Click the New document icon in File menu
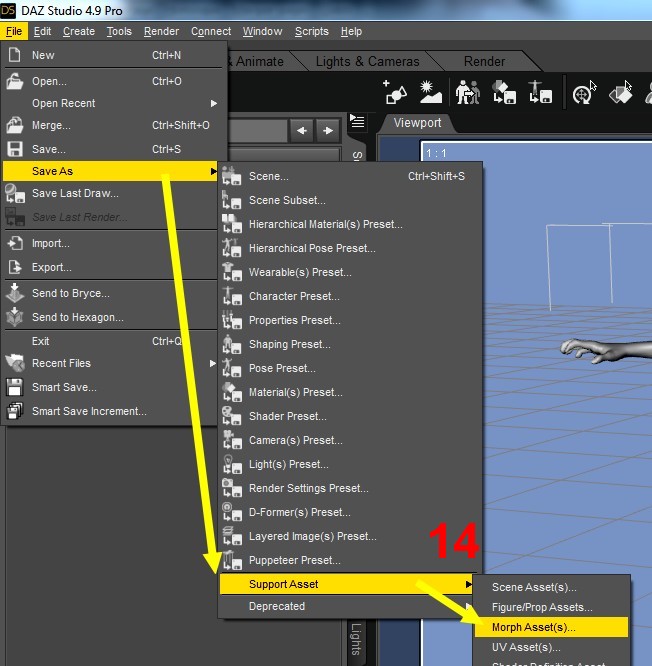The image size is (652, 666). (14, 55)
